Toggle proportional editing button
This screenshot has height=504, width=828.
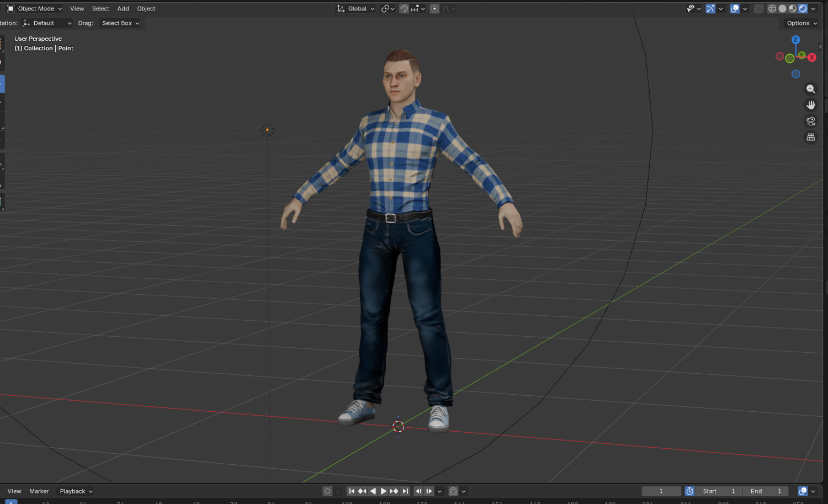[x=434, y=8]
